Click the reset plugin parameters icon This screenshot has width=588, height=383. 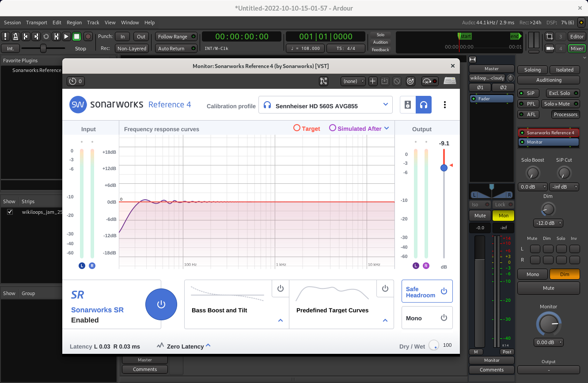coord(410,81)
